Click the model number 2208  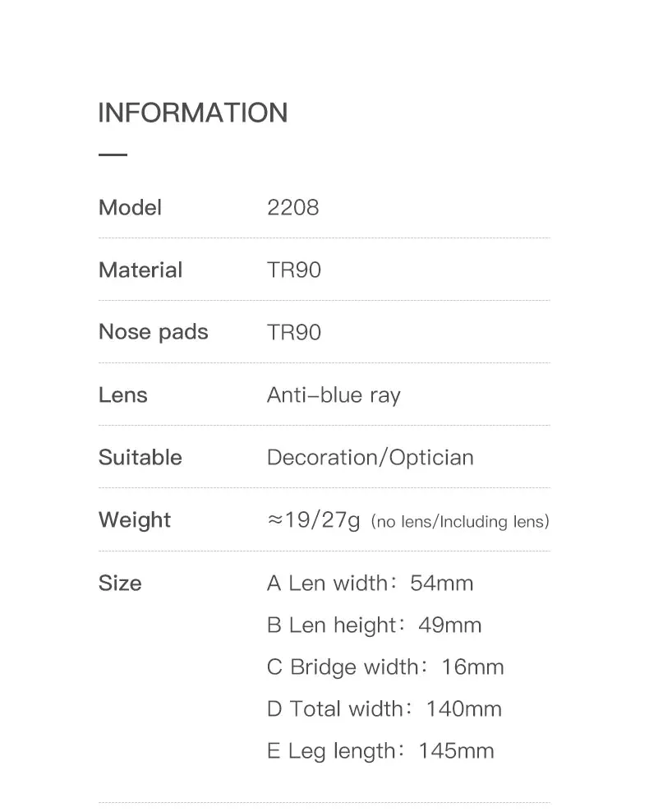pyautogui.click(x=293, y=208)
